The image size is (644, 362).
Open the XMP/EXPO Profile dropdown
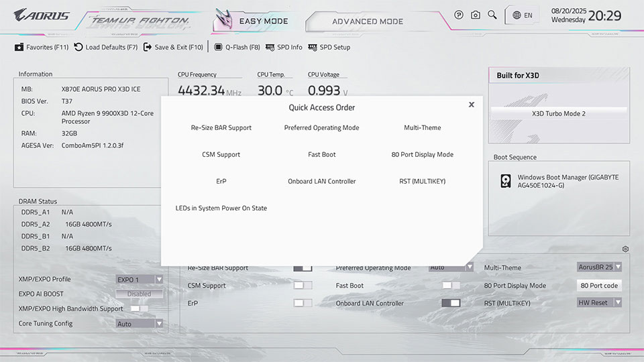140,280
